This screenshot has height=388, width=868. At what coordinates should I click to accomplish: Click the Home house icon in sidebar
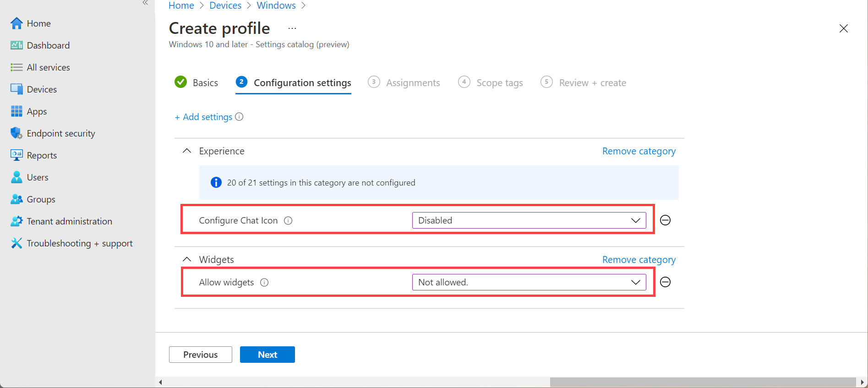(17, 23)
